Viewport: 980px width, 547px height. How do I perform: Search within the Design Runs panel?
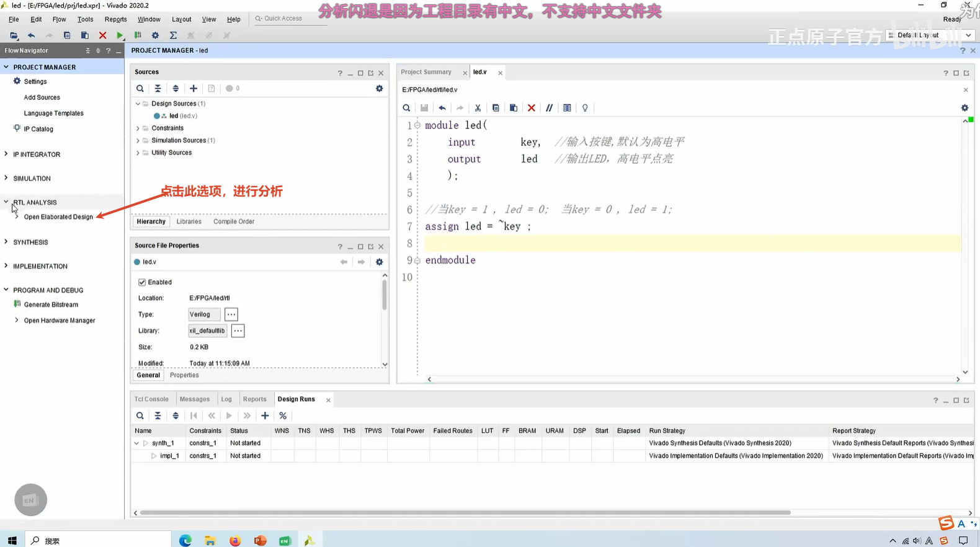tap(140, 416)
